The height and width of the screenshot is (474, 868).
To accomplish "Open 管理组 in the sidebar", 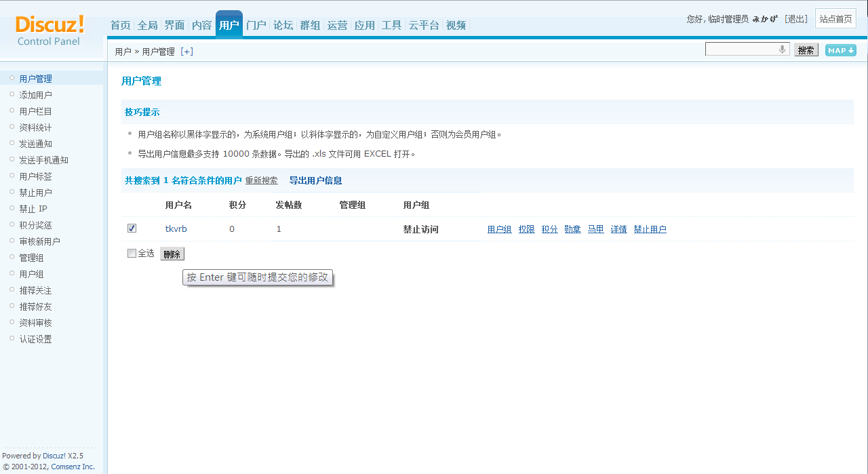I will 31,258.
